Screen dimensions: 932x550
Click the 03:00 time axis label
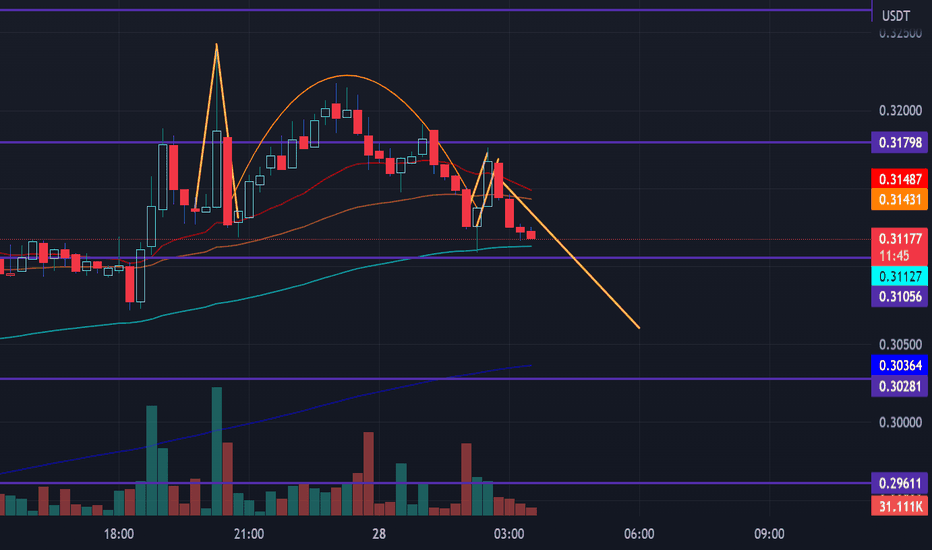pos(509,534)
